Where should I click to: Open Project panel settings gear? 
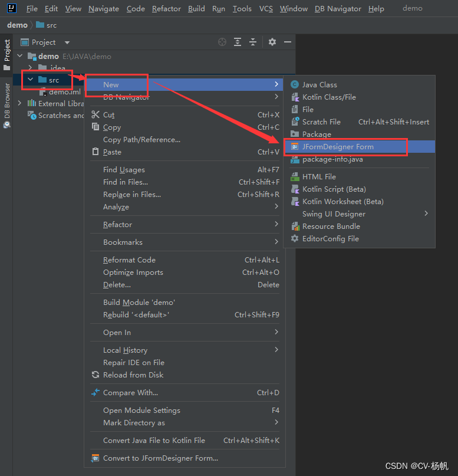[272, 42]
